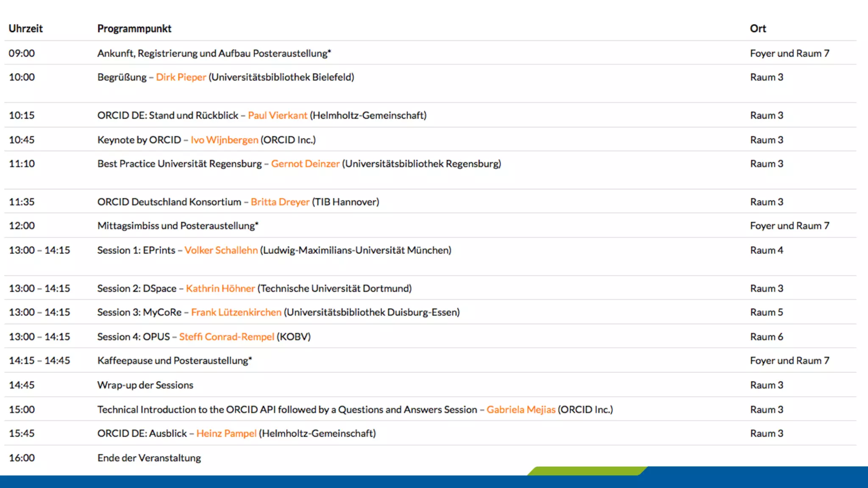This screenshot has height=488, width=868.
Task: Click 'Raum 5' location cell
Action: (767, 312)
